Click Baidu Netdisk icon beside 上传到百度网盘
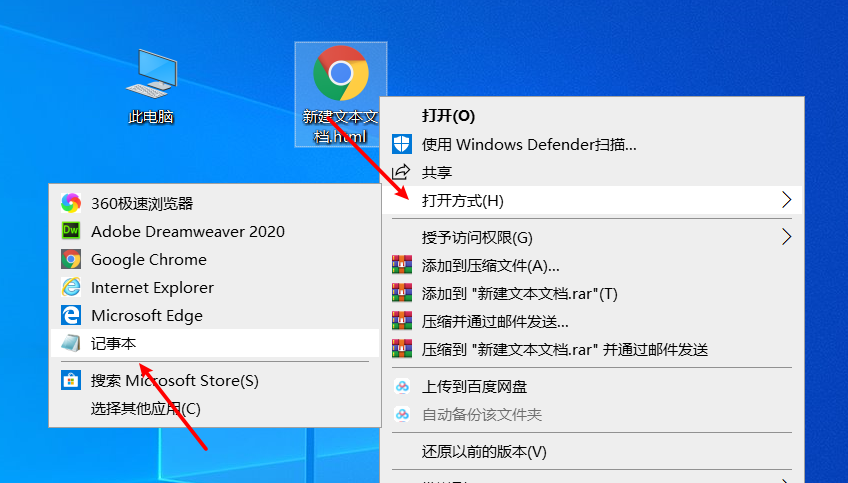The height and width of the screenshot is (483, 848). pyautogui.click(x=402, y=386)
